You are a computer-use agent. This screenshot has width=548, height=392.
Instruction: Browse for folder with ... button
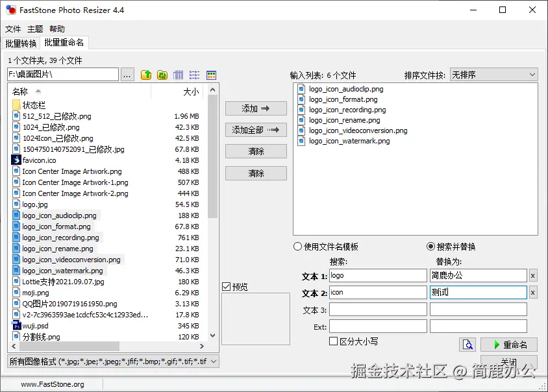[x=127, y=75]
